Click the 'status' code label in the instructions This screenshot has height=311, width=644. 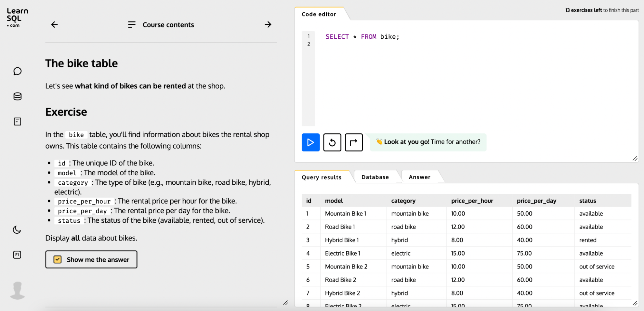pos(69,221)
